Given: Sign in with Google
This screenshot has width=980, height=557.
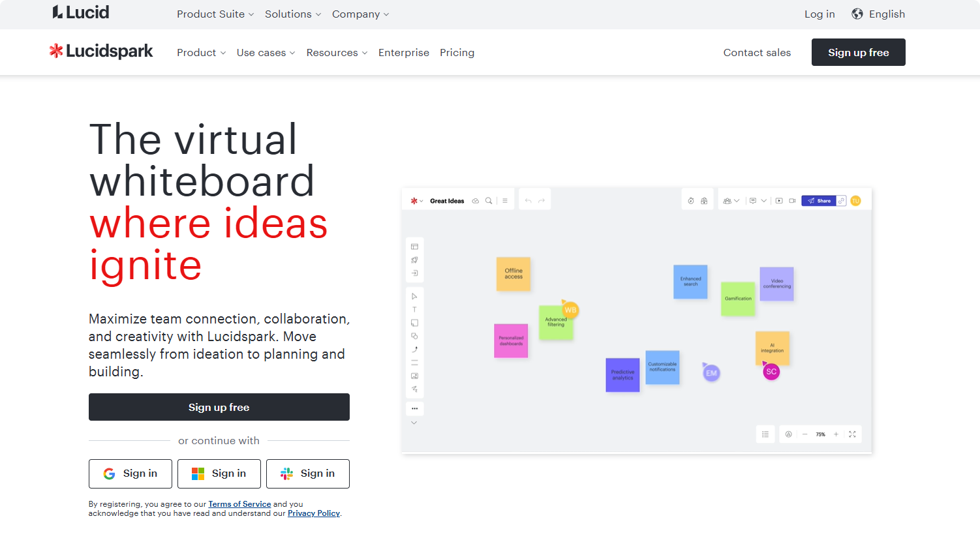Looking at the screenshot, I should pyautogui.click(x=130, y=474).
